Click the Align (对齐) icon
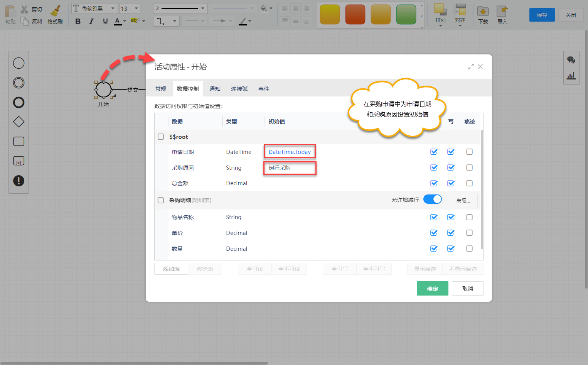588x365 pixels. (460, 10)
